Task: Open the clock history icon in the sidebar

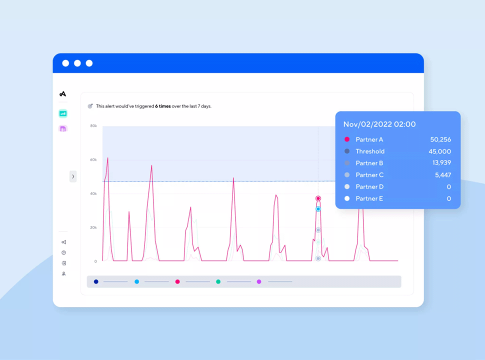Action: [64, 253]
